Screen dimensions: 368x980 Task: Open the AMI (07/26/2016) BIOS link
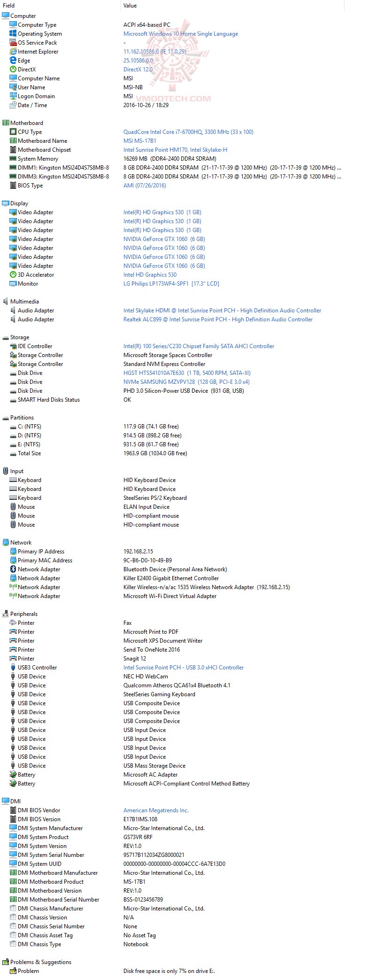coord(145,186)
